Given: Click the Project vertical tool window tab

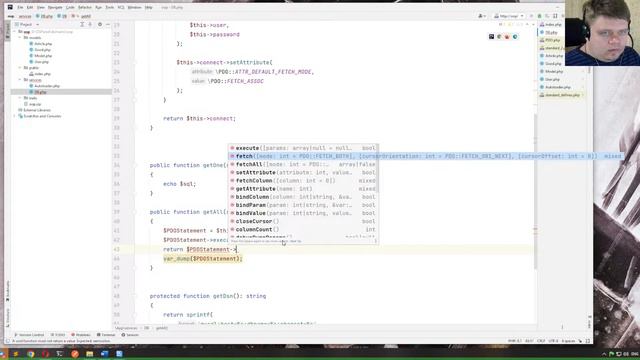Looking at the screenshot, I should (x=8, y=31).
